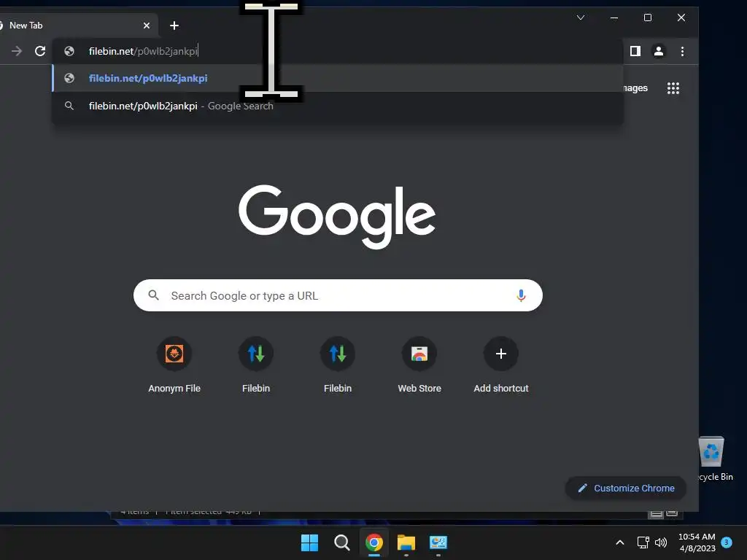Click the Images link
The height and width of the screenshot is (560, 747).
pyautogui.click(x=635, y=88)
